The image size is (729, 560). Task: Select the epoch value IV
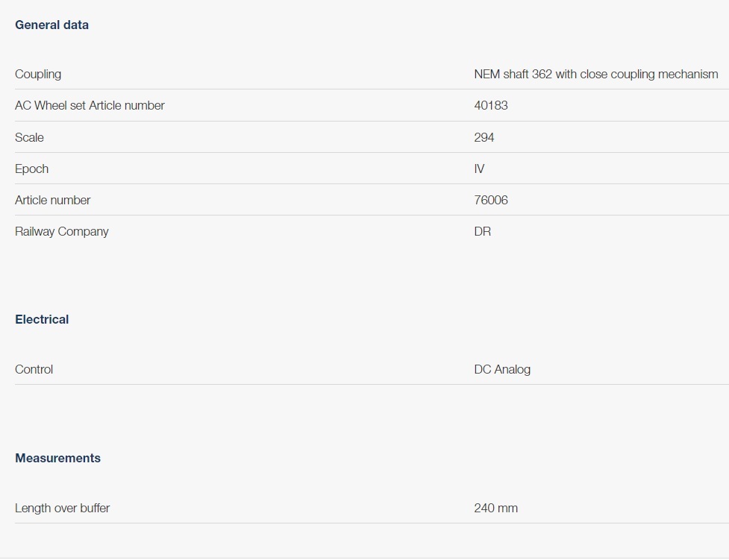point(479,169)
